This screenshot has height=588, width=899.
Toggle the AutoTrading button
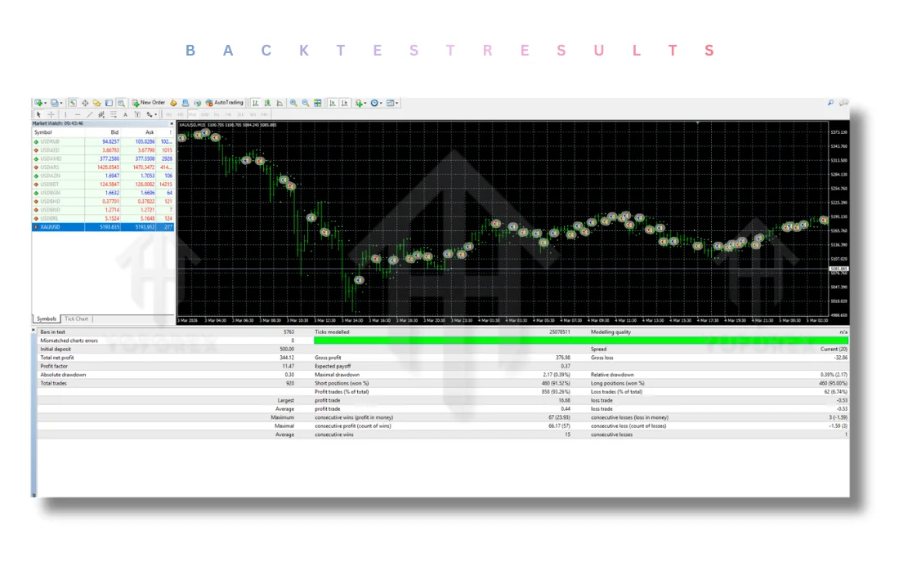pos(224,103)
